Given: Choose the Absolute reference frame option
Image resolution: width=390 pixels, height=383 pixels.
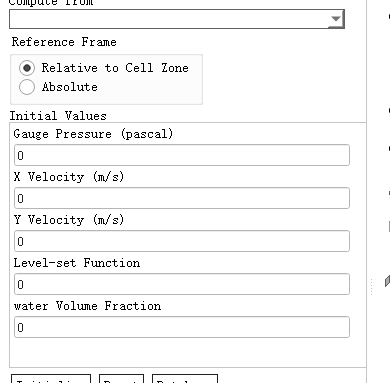Looking at the screenshot, I should [x=27, y=87].
